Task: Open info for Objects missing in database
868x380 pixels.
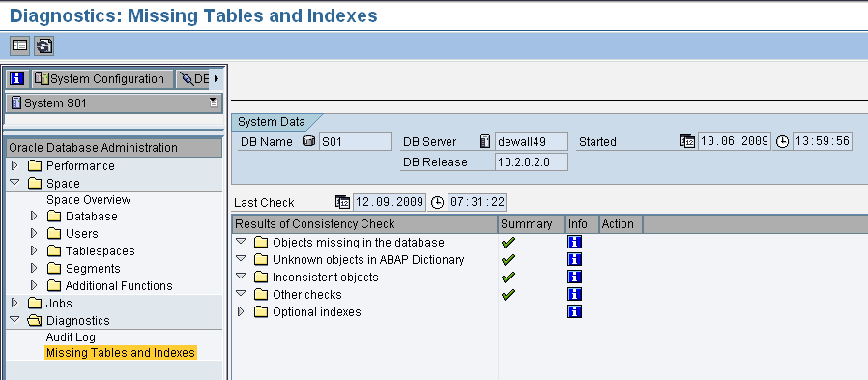Action: tap(574, 242)
